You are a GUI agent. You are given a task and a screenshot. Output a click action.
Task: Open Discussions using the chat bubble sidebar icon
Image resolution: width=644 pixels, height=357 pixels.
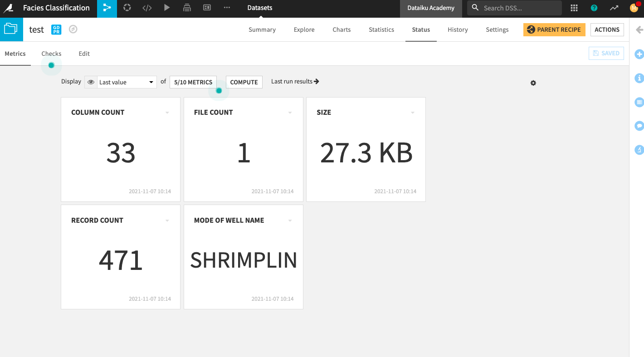pyautogui.click(x=639, y=126)
